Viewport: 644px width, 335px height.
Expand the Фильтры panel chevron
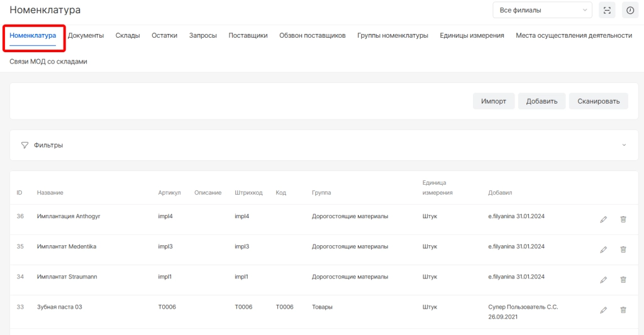click(x=624, y=145)
